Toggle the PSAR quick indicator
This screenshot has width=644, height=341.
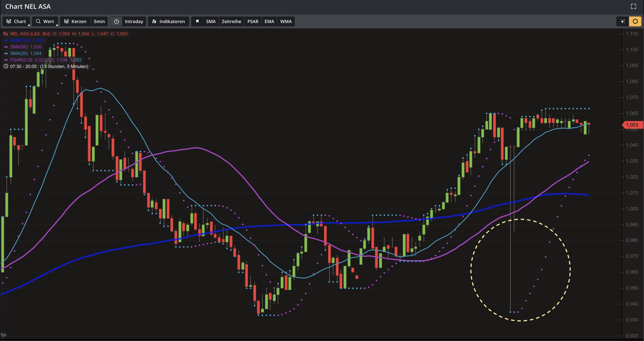253,21
